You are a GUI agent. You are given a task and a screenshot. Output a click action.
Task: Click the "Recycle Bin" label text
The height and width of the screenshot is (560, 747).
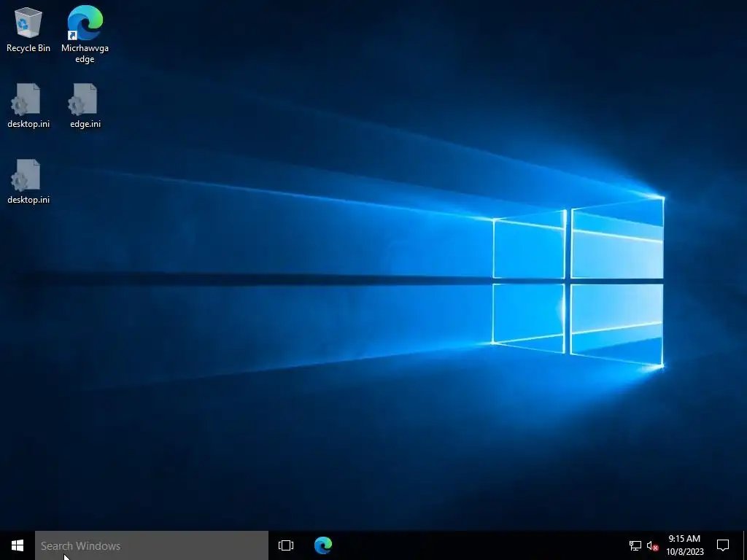(x=28, y=48)
